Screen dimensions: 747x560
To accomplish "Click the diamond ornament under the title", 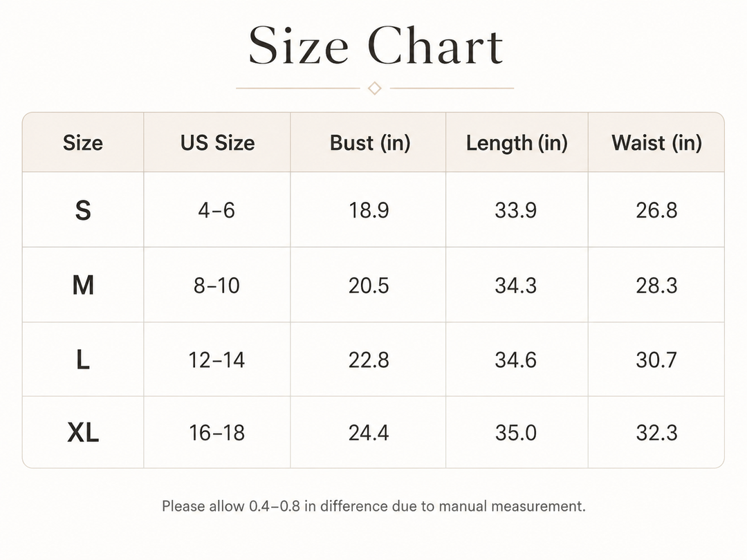I will [x=375, y=88].
